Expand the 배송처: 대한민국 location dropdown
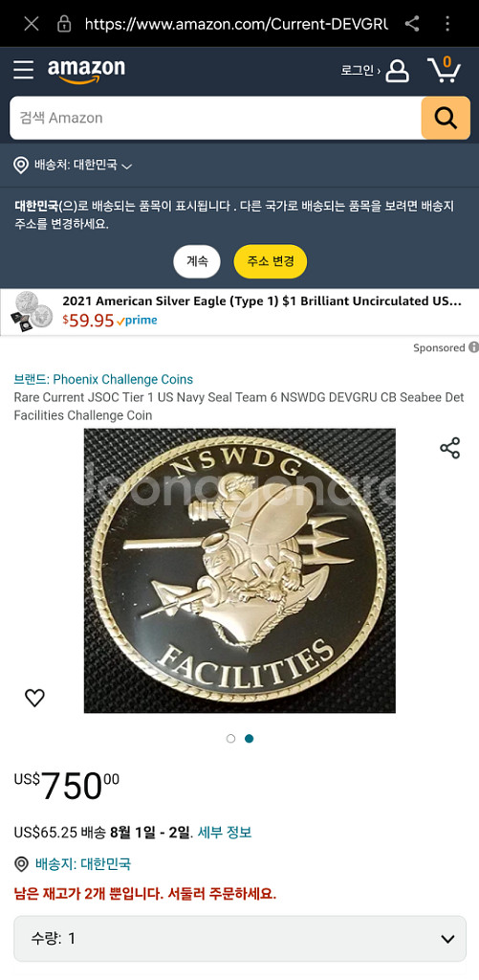Viewport: 479px width, 980px height. 73,166
